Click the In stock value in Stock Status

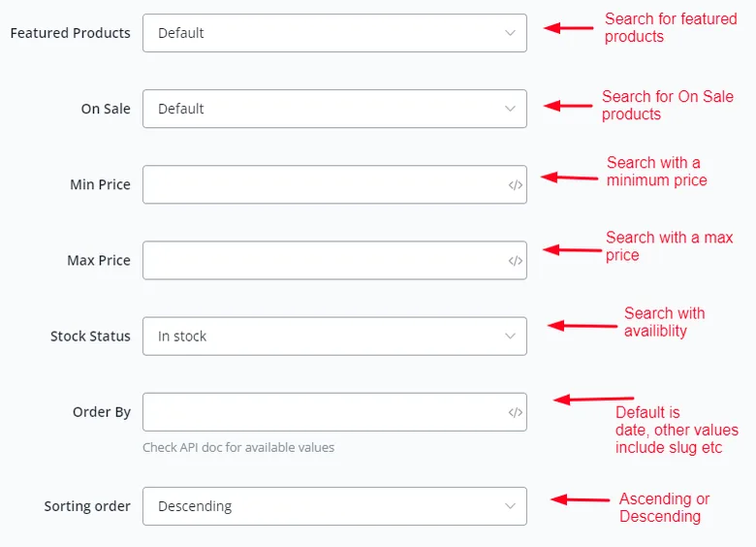pyautogui.click(x=182, y=337)
